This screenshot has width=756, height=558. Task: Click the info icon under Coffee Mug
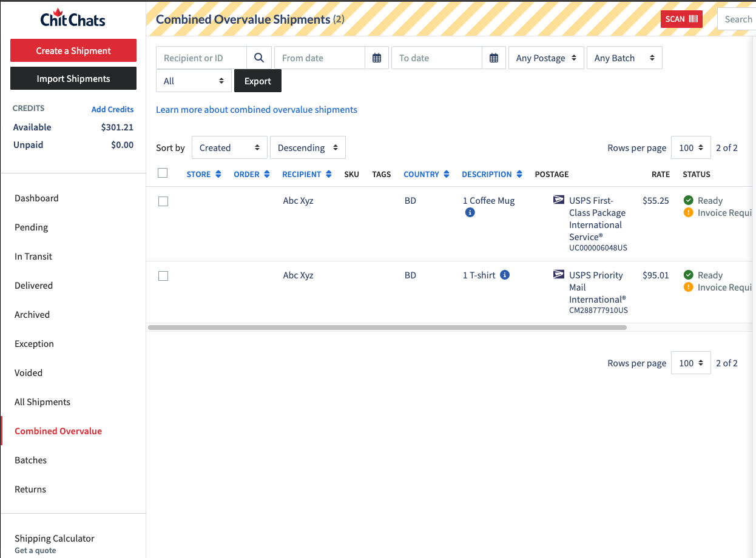pos(470,213)
